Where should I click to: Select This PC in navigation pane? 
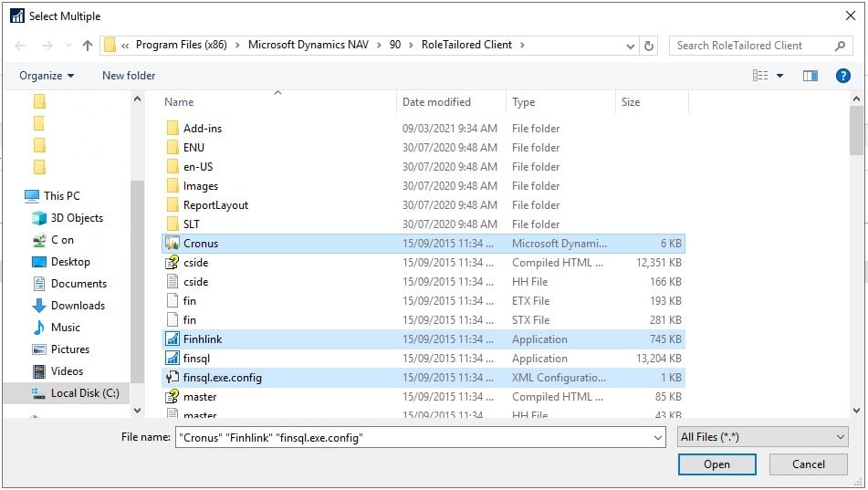(x=53, y=196)
